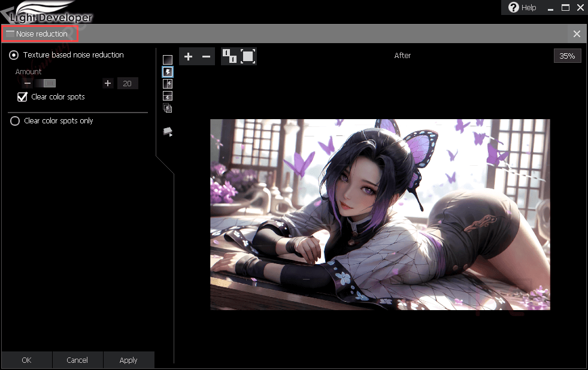Increase the Amount with the plus button
Screen dimensions: 588x370
[x=108, y=83]
